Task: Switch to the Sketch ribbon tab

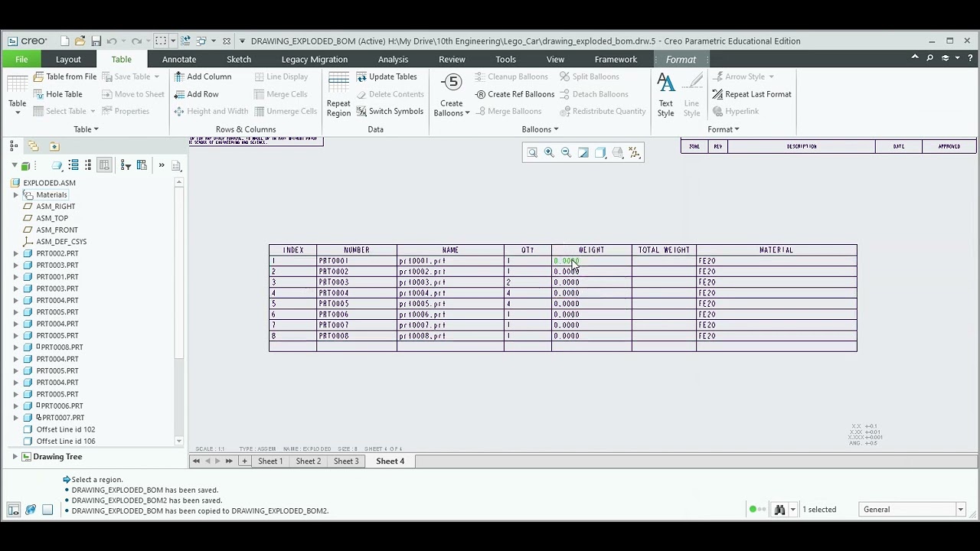Action: pyautogui.click(x=239, y=59)
